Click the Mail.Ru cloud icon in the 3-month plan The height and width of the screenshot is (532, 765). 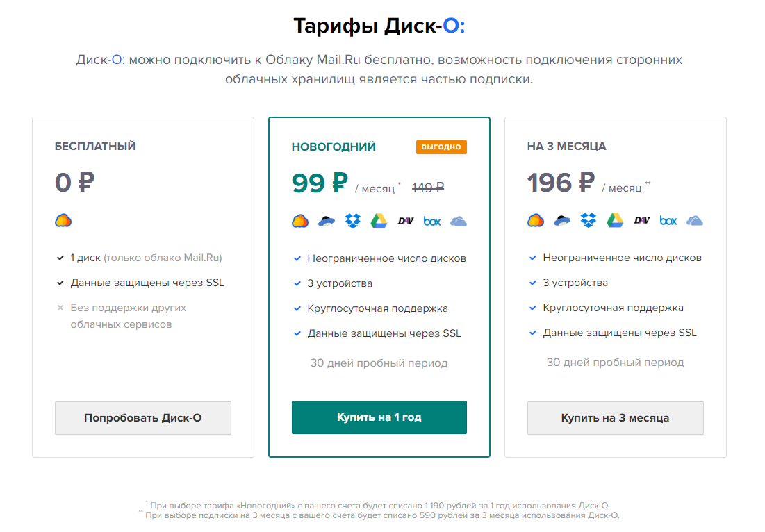click(536, 221)
